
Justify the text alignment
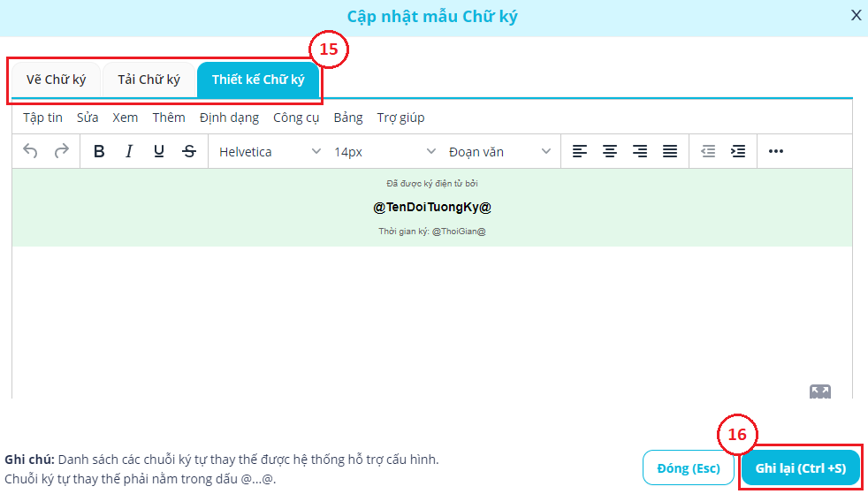(670, 151)
